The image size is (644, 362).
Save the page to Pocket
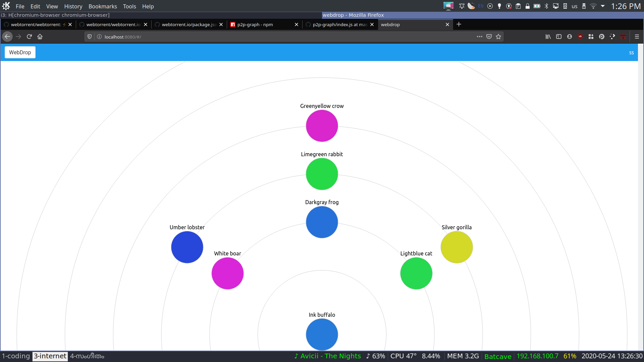click(x=489, y=37)
